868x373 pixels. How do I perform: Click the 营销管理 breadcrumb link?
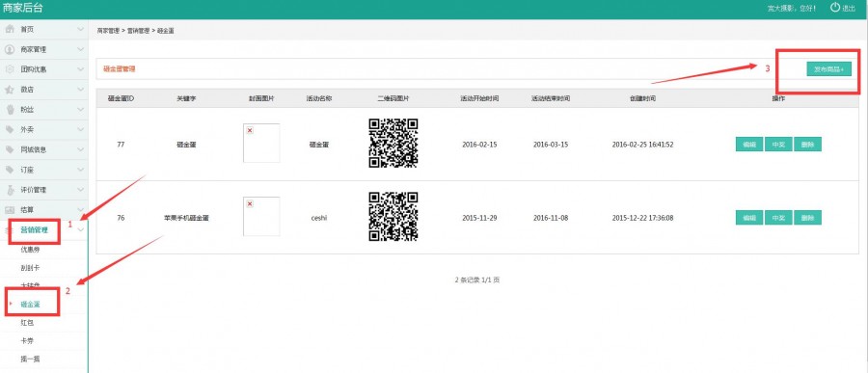click(x=138, y=31)
